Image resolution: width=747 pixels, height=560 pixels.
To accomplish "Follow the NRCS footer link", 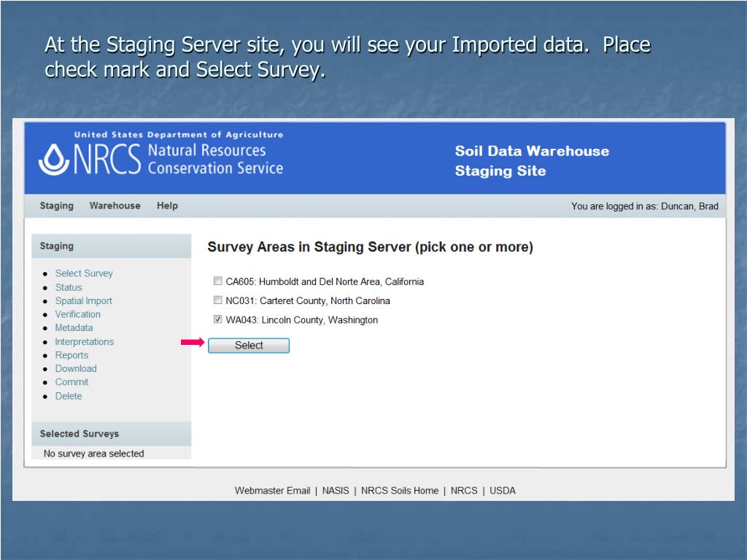I will [464, 491].
